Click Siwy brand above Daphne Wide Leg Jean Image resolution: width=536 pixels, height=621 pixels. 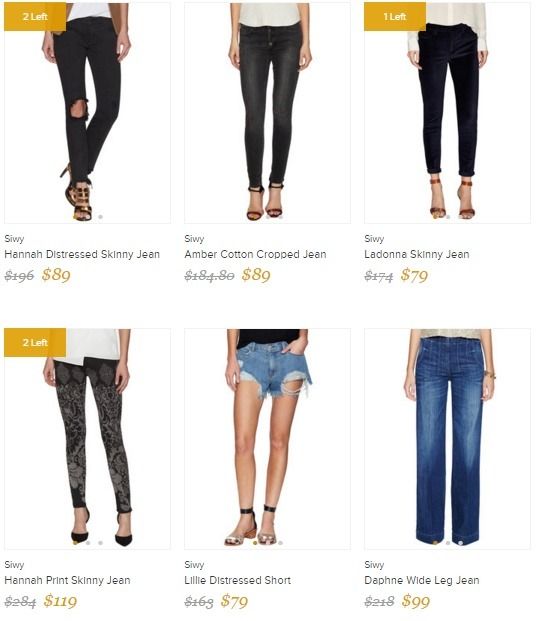374,565
